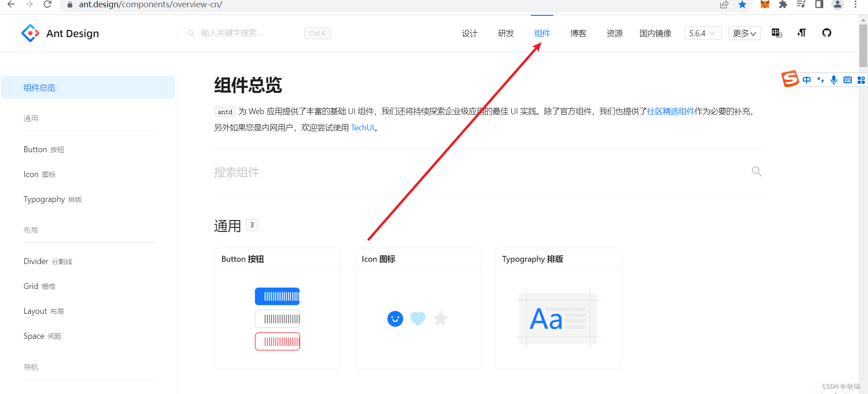Bookmark page with star icon
Screen dimensions: 868x394
tap(742, 5)
